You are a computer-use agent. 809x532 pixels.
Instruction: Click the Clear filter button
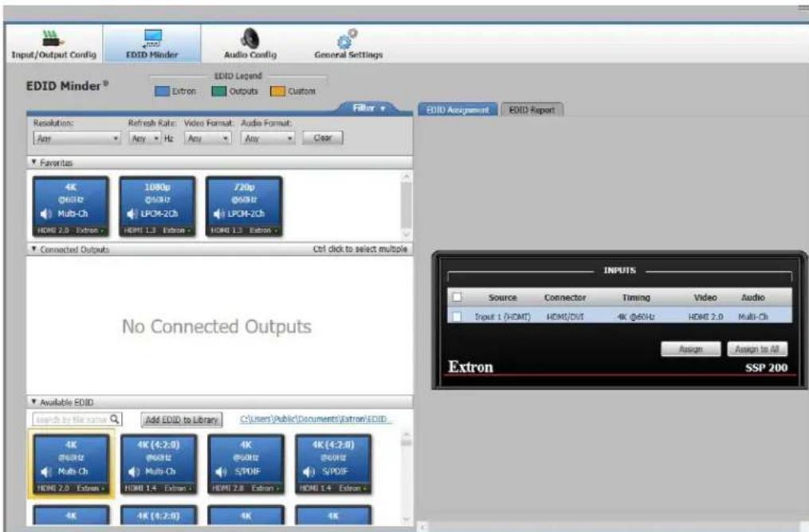click(323, 138)
